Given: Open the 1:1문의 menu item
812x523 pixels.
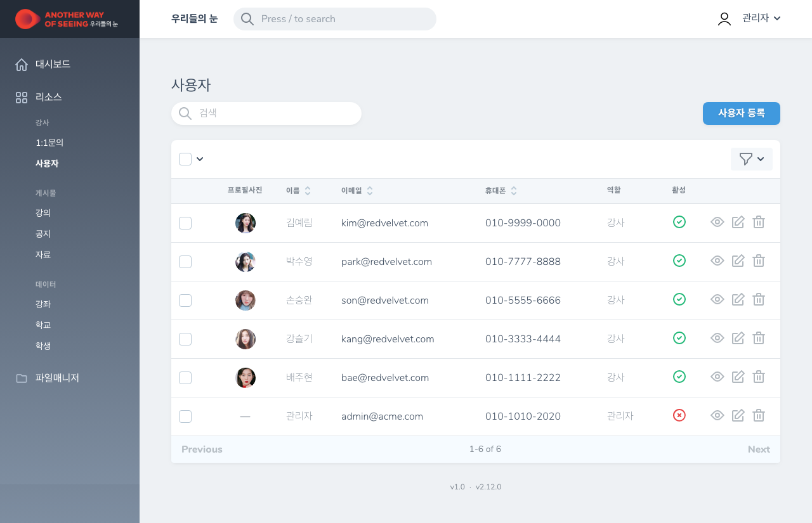Looking at the screenshot, I should pos(49,143).
